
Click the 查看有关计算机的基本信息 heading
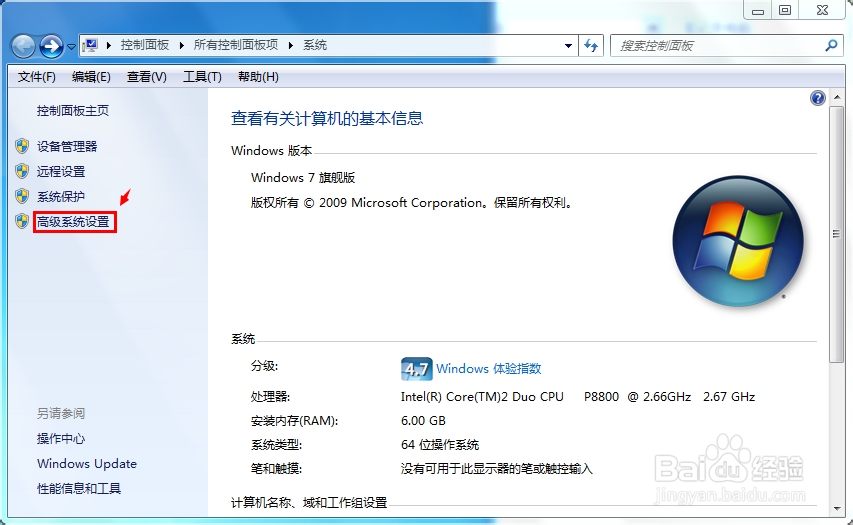pyautogui.click(x=327, y=119)
